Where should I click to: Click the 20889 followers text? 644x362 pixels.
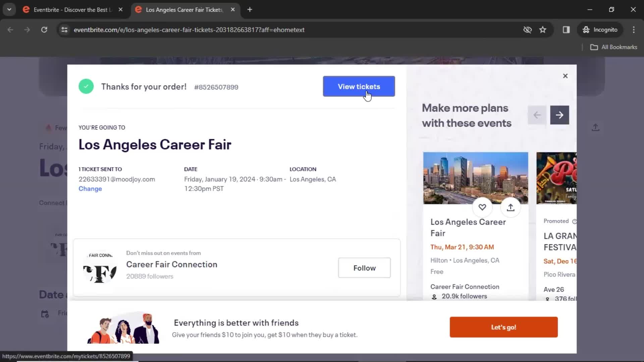[150, 277]
